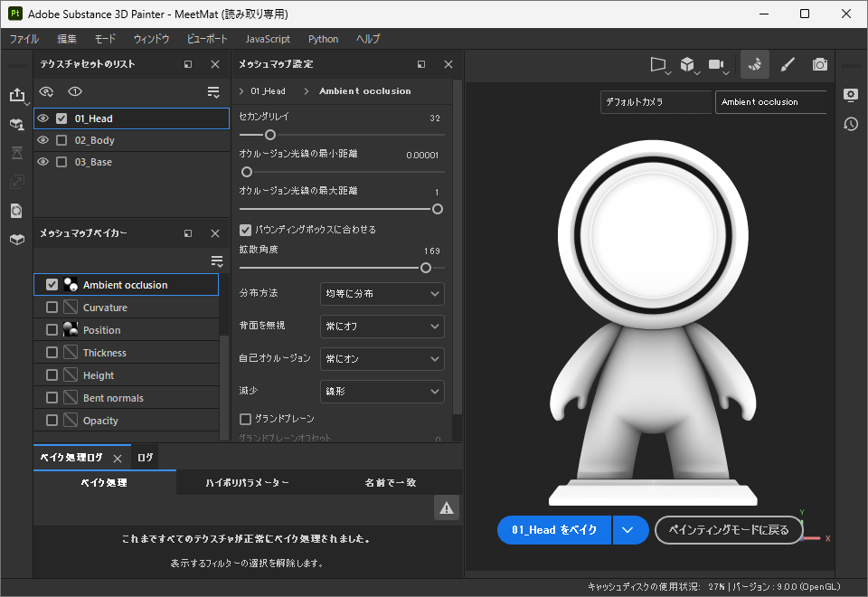Open the distribution method dropdown

(x=381, y=294)
